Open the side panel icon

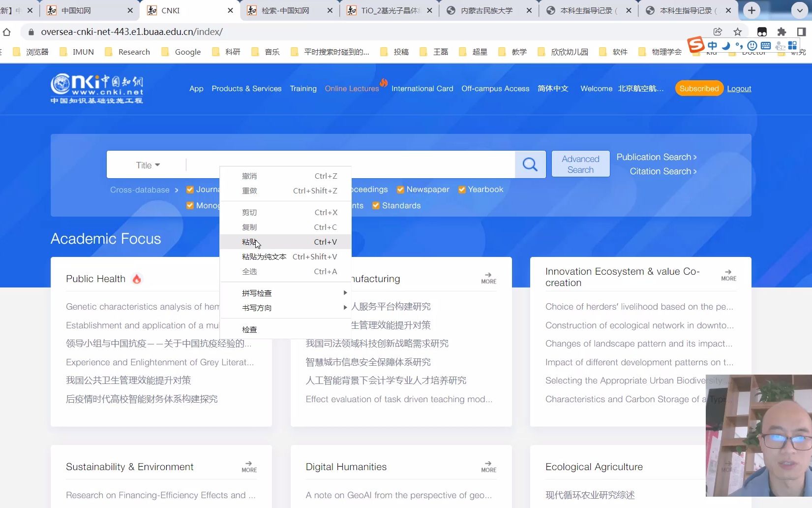801,32
